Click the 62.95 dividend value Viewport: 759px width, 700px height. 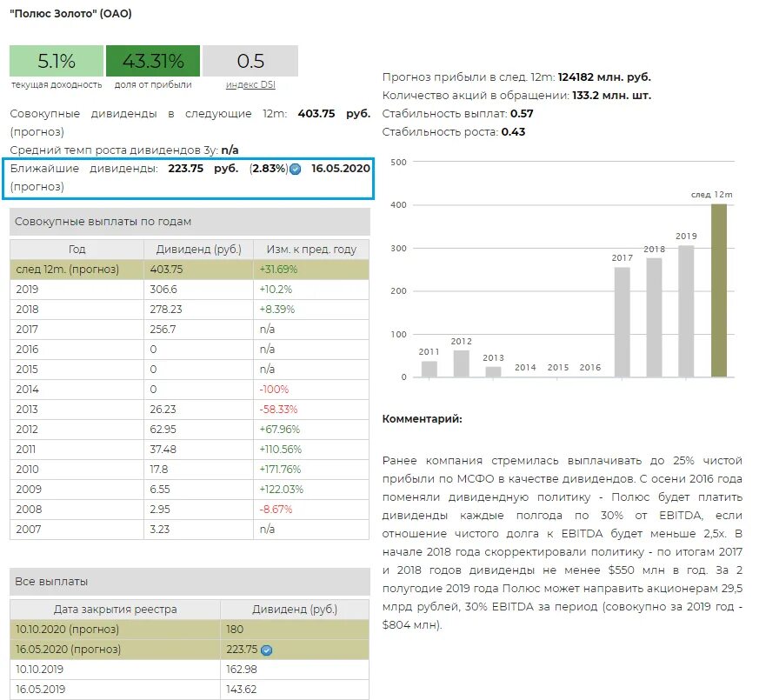(163, 430)
